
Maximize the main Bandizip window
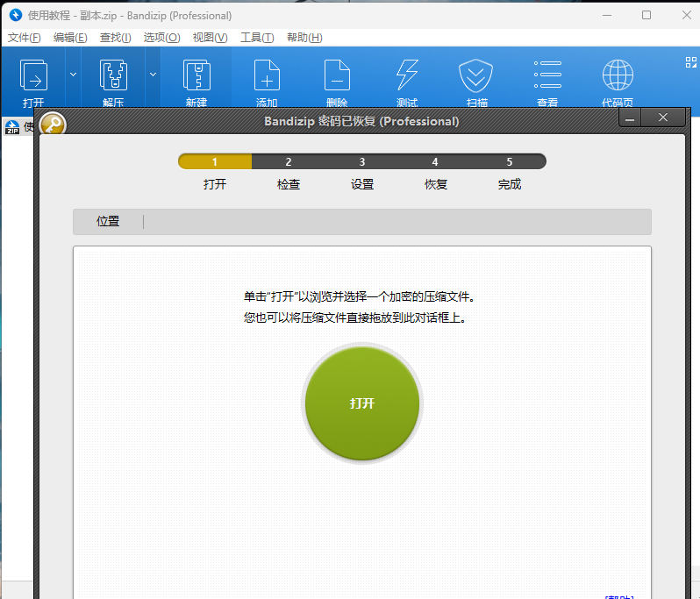click(x=646, y=15)
